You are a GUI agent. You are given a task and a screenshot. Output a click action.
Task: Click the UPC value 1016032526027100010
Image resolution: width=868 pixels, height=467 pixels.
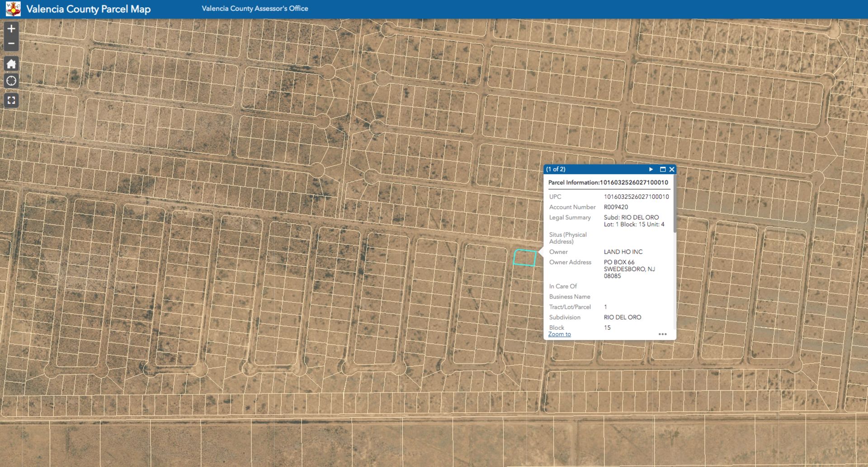637,197
